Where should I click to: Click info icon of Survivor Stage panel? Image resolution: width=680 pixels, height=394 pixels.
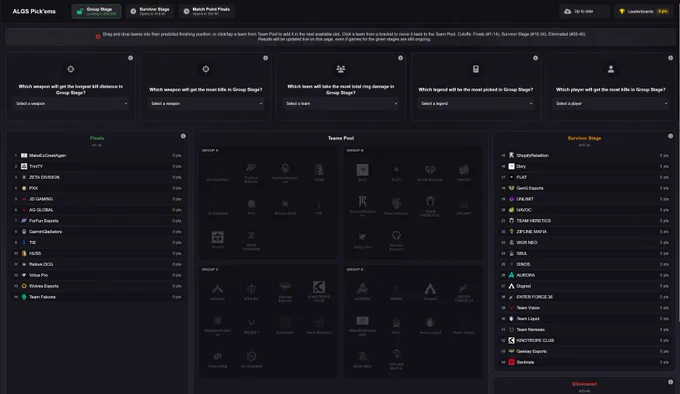click(670, 136)
